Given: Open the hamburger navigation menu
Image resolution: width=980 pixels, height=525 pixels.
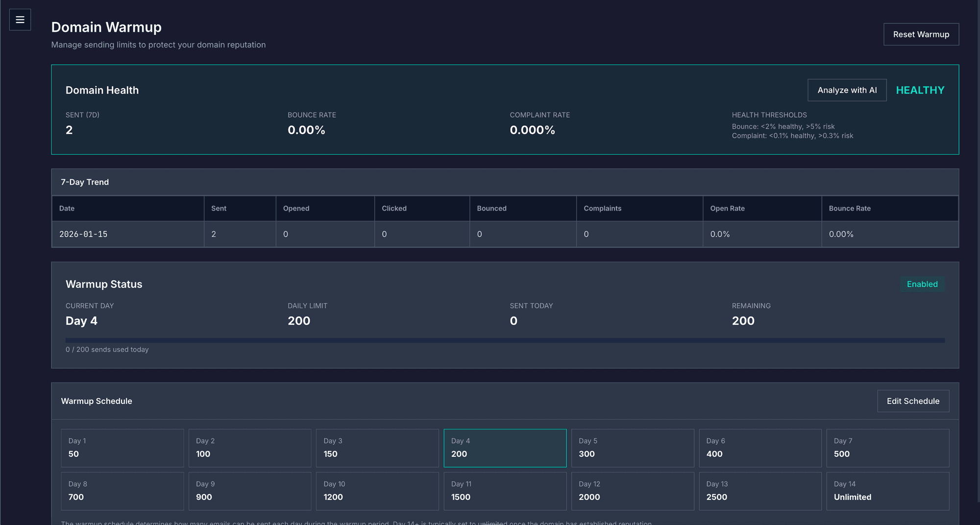Looking at the screenshot, I should click(20, 20).
